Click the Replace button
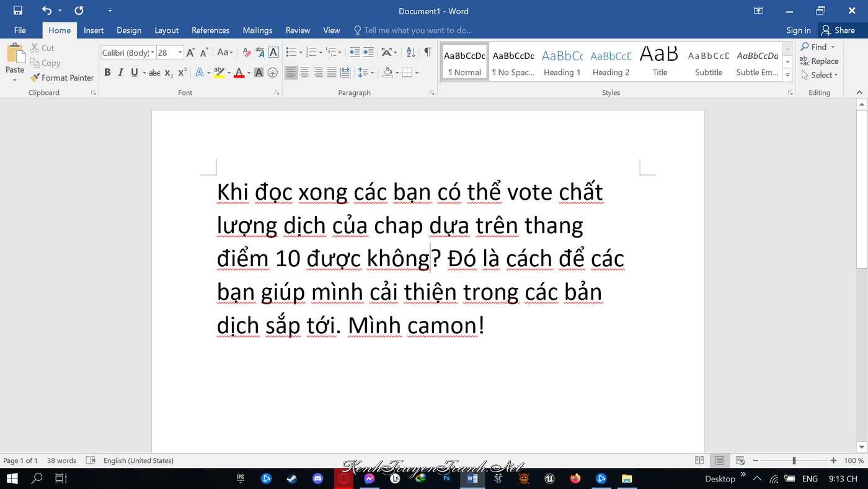868x489 pixels. [x=819, y=61]
